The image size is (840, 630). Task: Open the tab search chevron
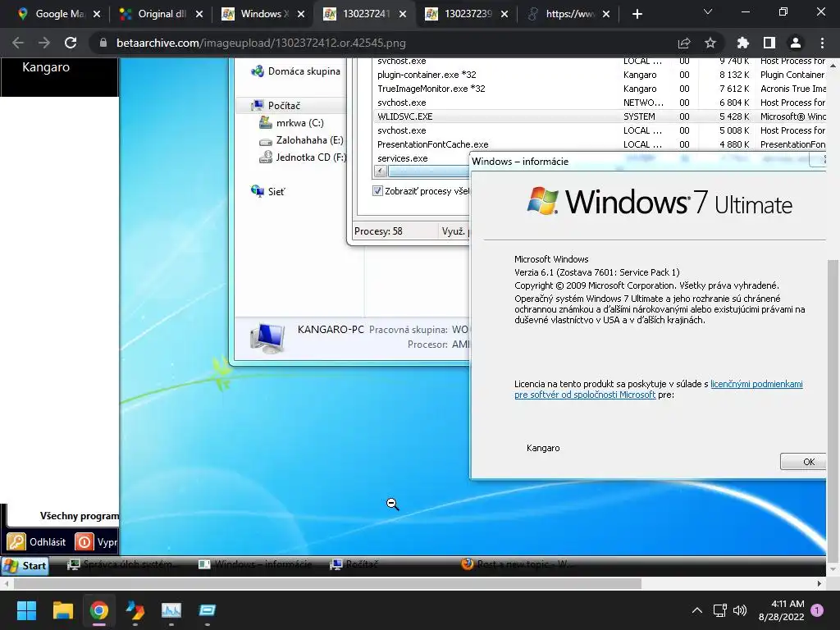point(708,11)
